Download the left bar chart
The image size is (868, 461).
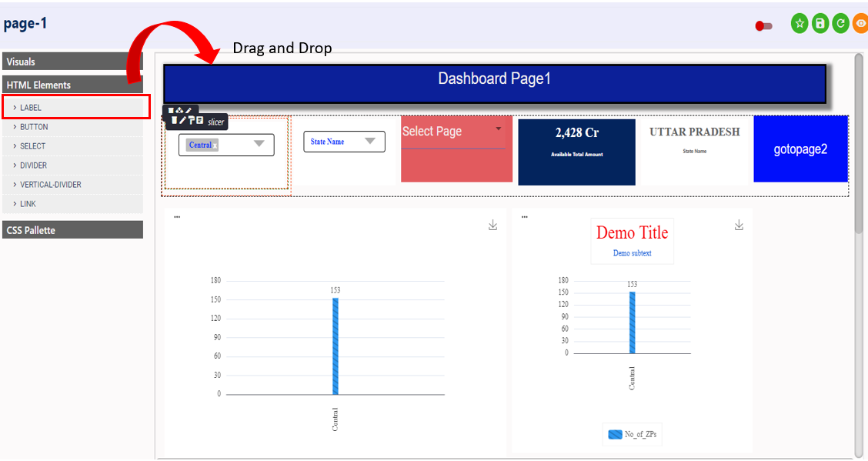(492, 225)
